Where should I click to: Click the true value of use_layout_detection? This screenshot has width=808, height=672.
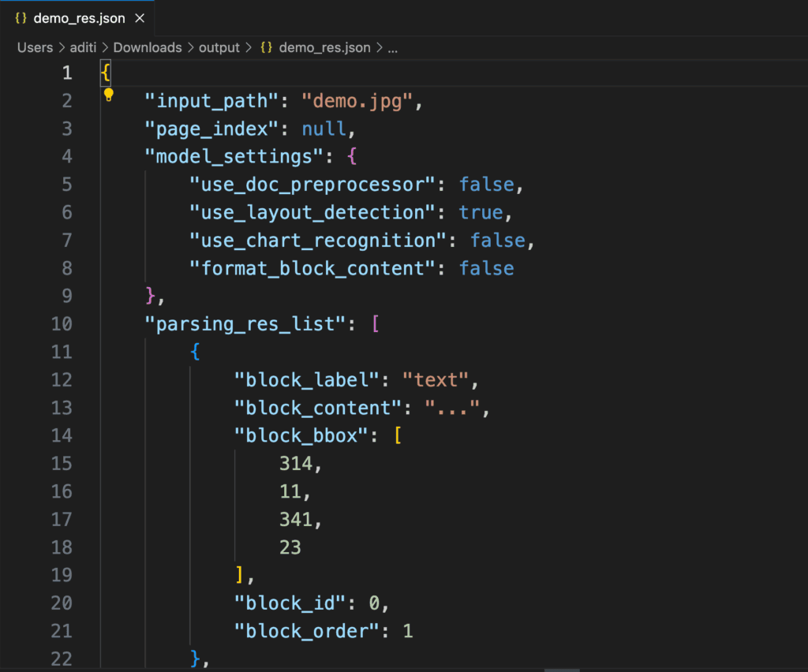(481, 212)
